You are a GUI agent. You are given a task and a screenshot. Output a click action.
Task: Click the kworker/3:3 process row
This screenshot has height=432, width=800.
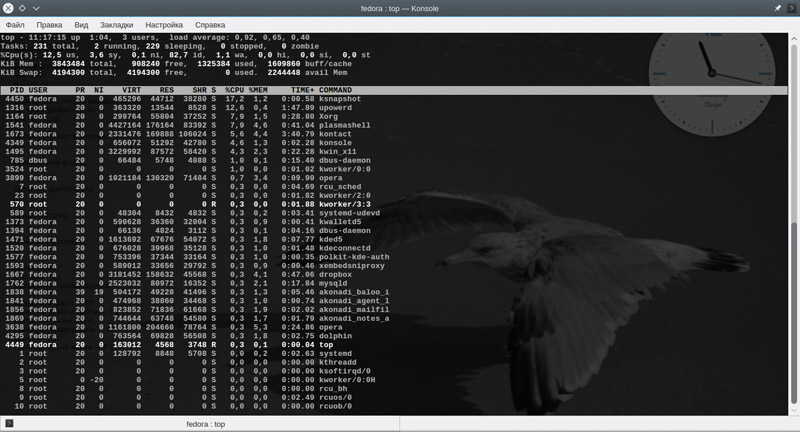click(188, 204)
